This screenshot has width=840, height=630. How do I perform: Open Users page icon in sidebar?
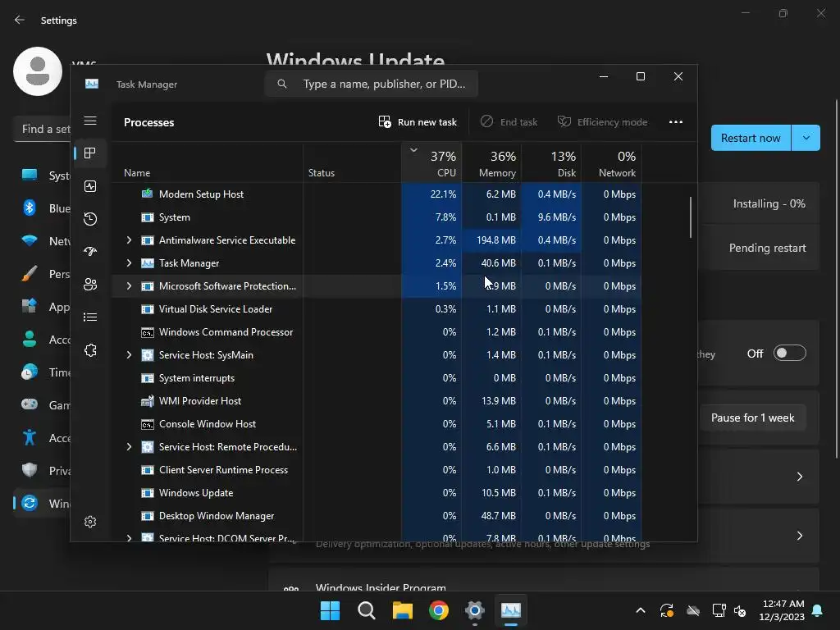click(90, 285)
